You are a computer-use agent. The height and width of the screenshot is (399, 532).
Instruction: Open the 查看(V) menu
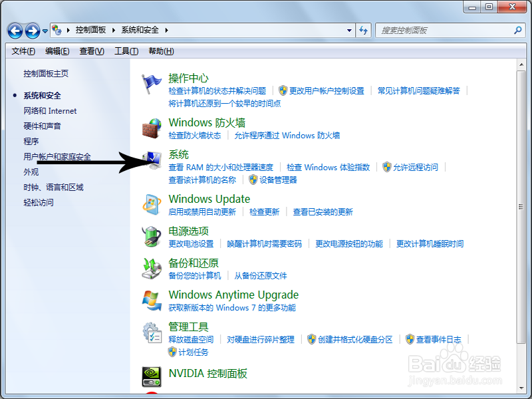click(92, 51)
